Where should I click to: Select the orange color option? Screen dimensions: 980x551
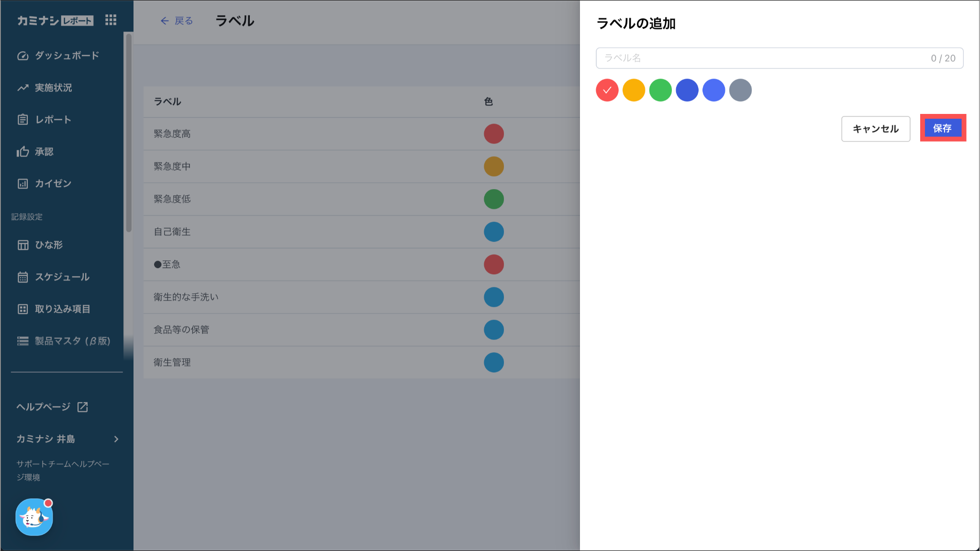click(x=634, y=90)
